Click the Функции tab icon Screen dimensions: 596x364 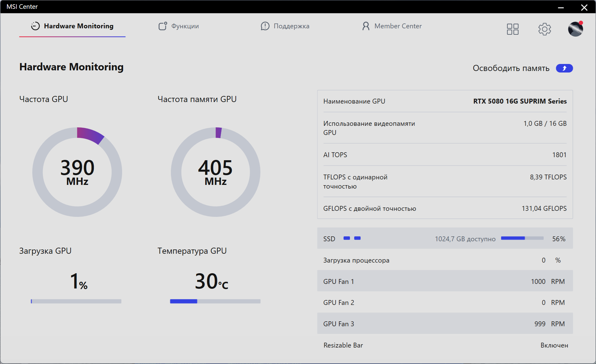coord(163,26)
